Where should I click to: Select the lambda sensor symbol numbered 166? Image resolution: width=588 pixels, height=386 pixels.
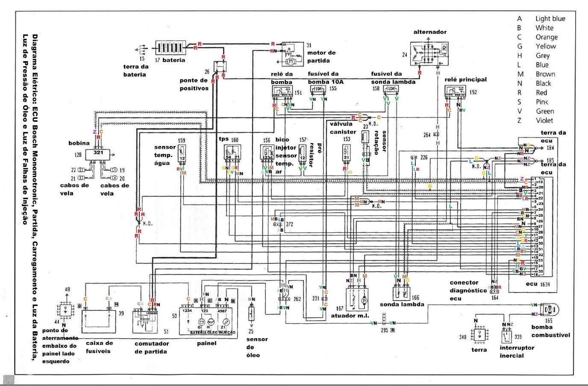tap(401, 292)
